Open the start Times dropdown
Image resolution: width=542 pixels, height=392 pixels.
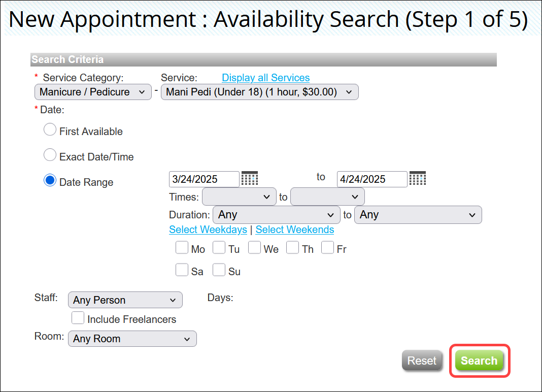[239, 197]
